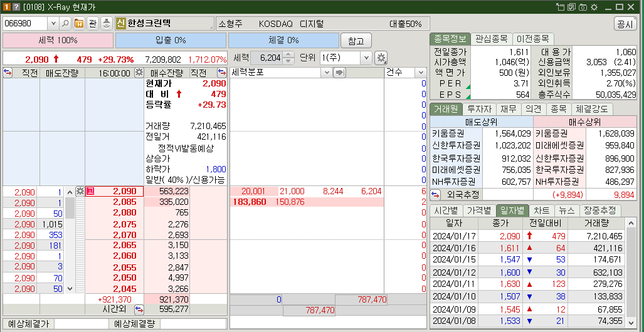Click the 183,860 value in 세력분포 list
Viewport: 644px width, 332px height.
tap(250, 202)
